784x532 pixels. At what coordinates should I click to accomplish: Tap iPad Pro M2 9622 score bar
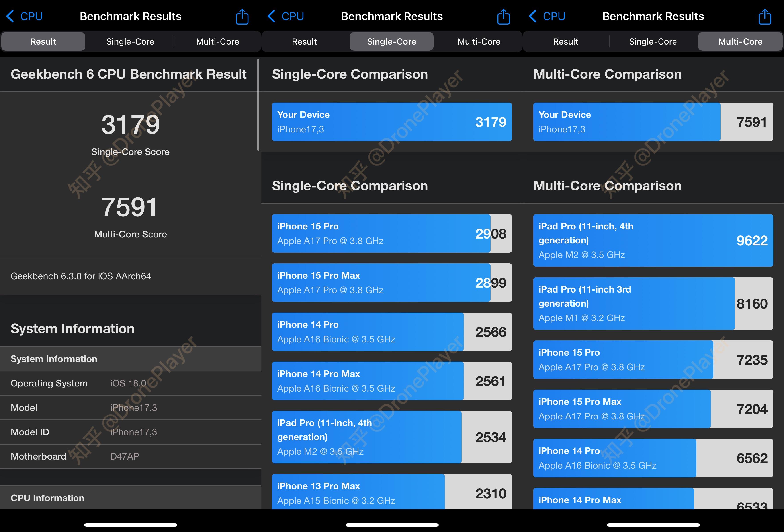(653, 240)
